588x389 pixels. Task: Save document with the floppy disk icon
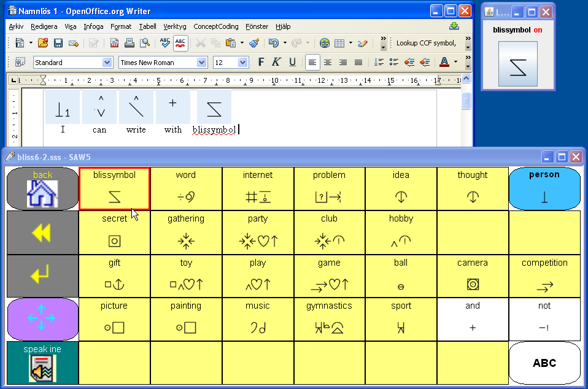tap(58, 43)
